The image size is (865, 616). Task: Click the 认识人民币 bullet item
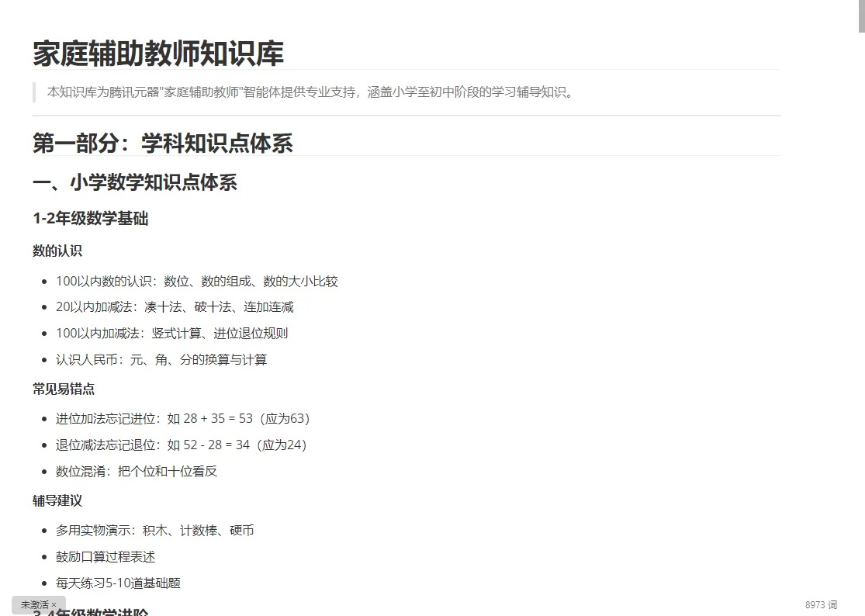[161, 360]
